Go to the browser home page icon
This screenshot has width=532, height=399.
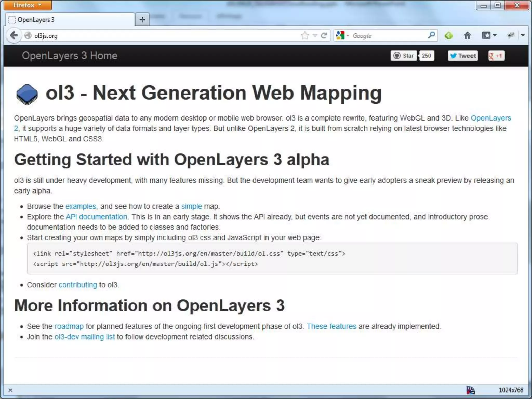467,35
